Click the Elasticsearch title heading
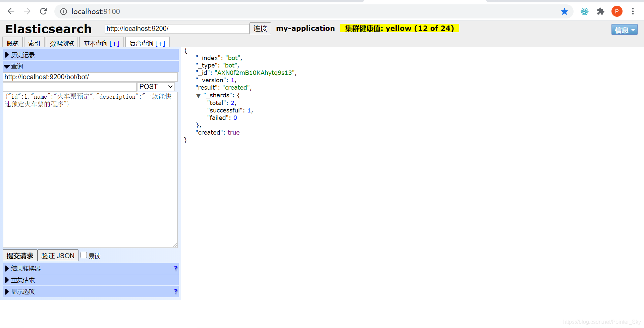This screenshot has width=644, height=328. (x=48, y=29)
